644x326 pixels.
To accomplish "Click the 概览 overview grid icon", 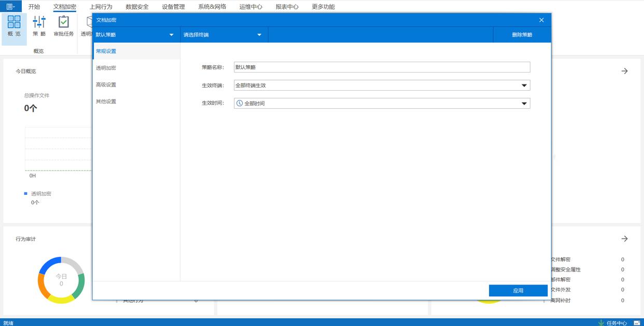I will coord(14,22).
